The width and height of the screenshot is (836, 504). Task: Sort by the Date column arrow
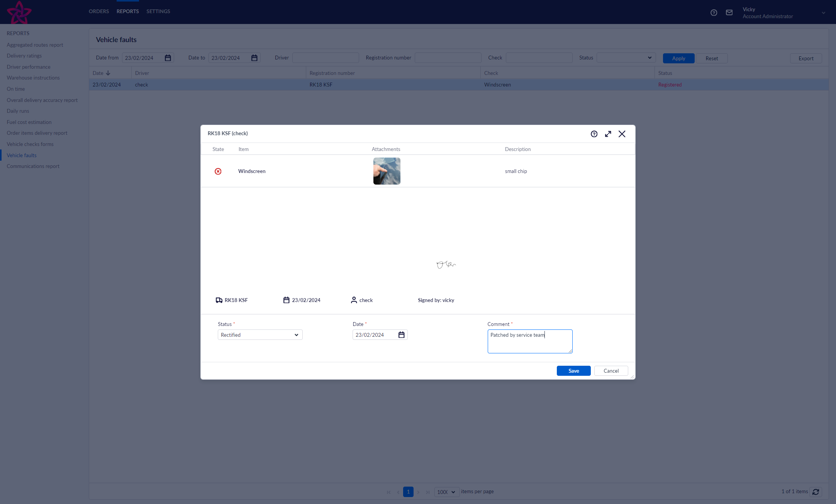(108, 73)
